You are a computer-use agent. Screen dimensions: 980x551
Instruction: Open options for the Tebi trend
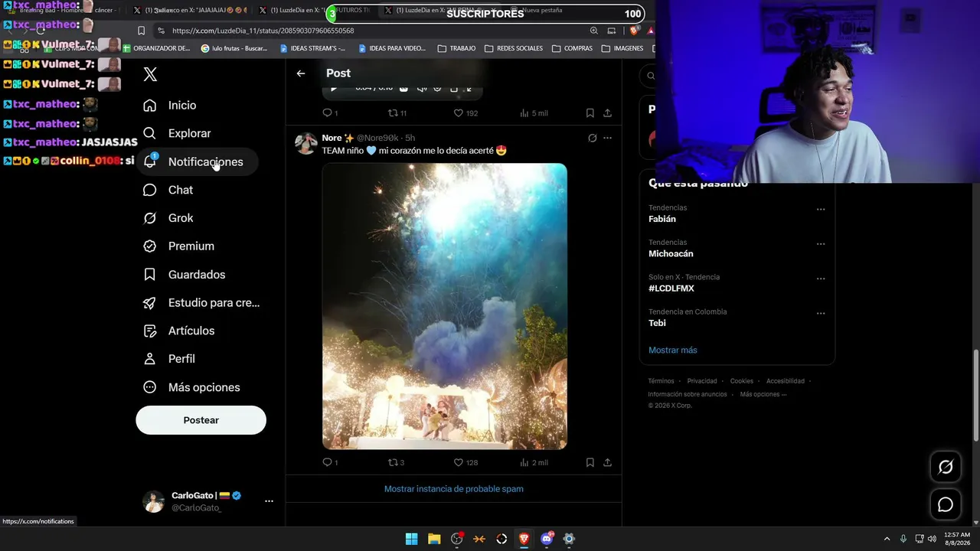[x=821, y=313]
